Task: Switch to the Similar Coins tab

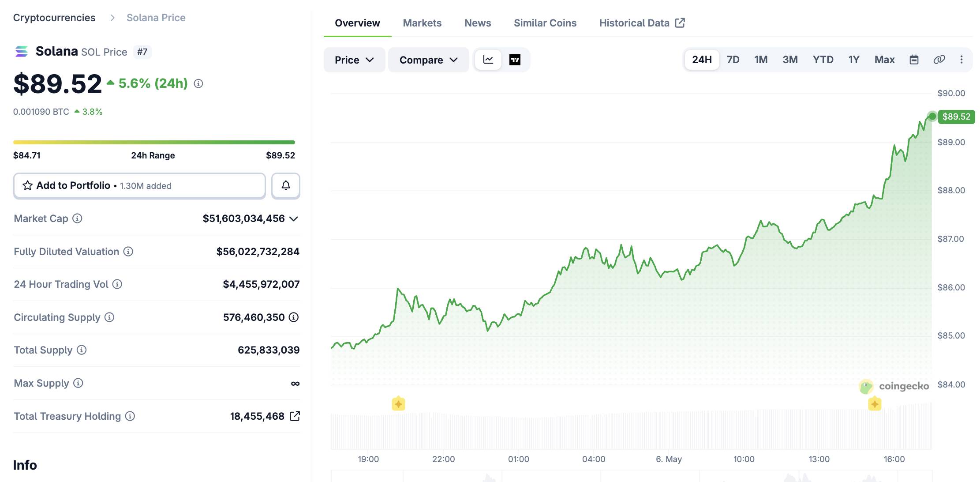Action: coord(545,23)
